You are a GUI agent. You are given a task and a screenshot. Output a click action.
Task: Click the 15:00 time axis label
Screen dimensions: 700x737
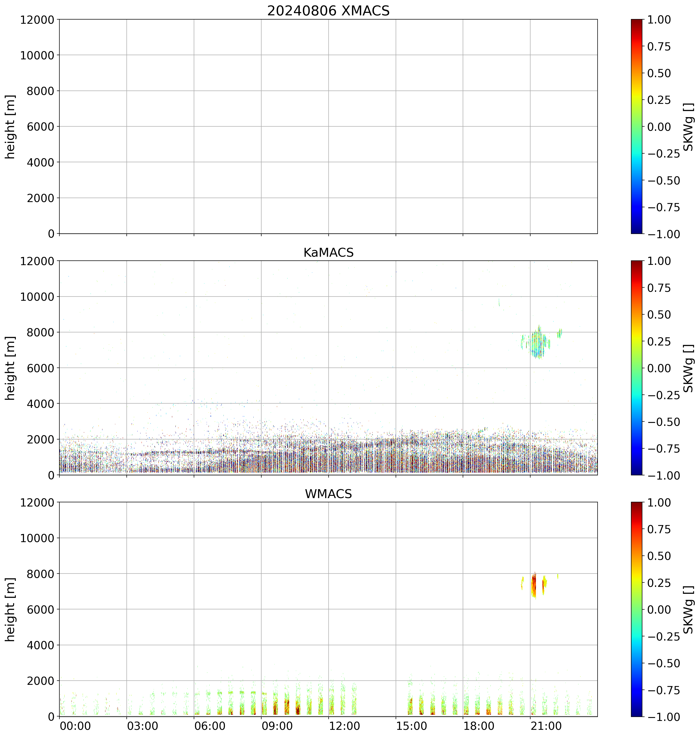(x=411, y=726)
